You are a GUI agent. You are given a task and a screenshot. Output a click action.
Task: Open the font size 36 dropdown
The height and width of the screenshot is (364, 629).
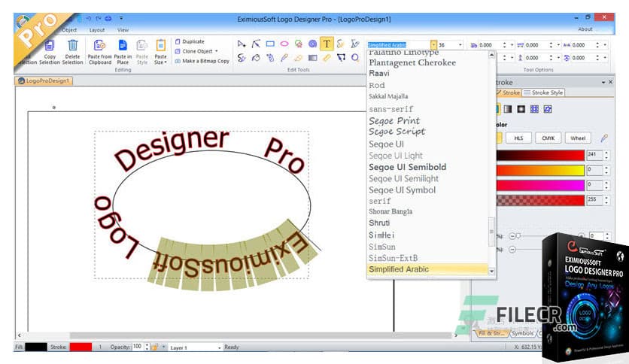[460, 45]
